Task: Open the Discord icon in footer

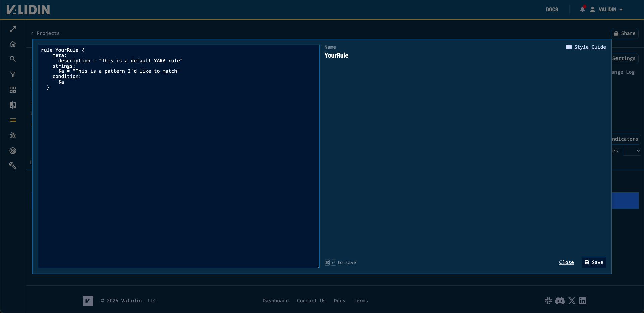Action: click(x=560, y=301)
